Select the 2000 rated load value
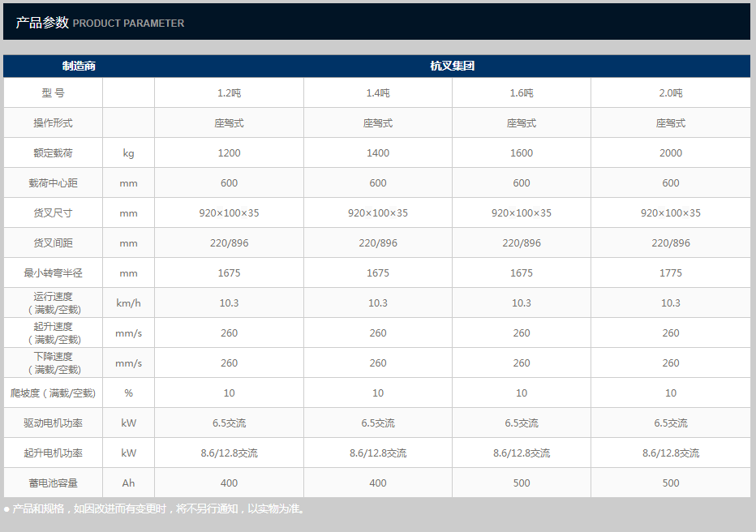 point(671,153)
